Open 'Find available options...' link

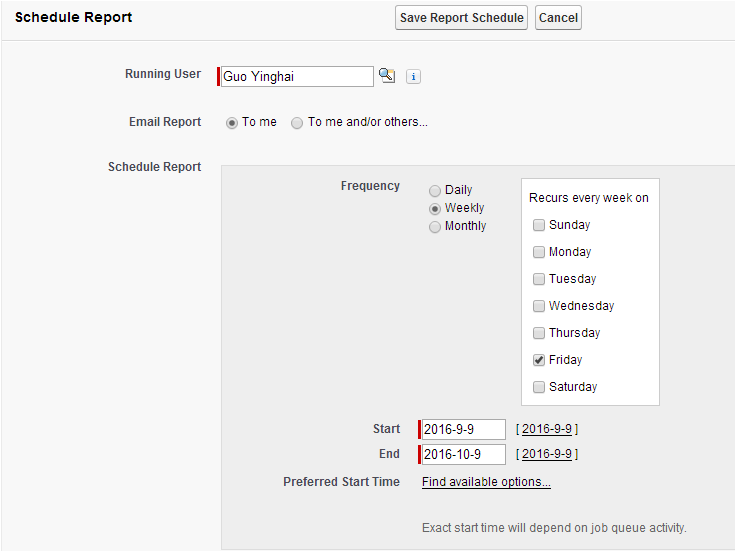point(486,482)
